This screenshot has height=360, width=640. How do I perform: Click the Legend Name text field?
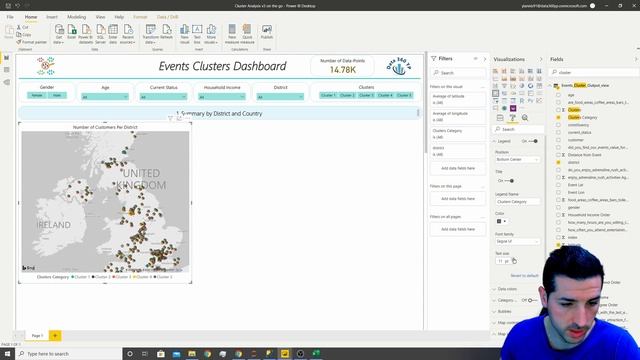coord(517,202)
